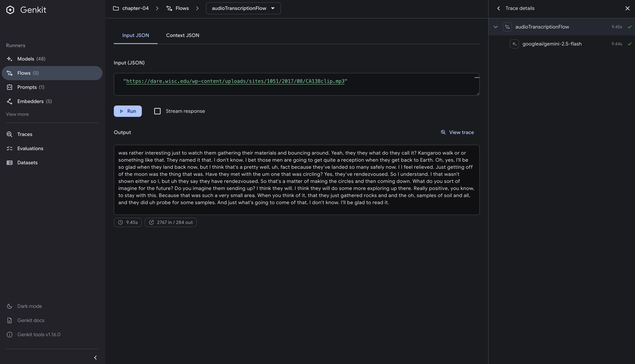The height and width of the screenshot is (364, 635).
Task: Open Traces via magnifier icon
Action: [x=10, y=134]
